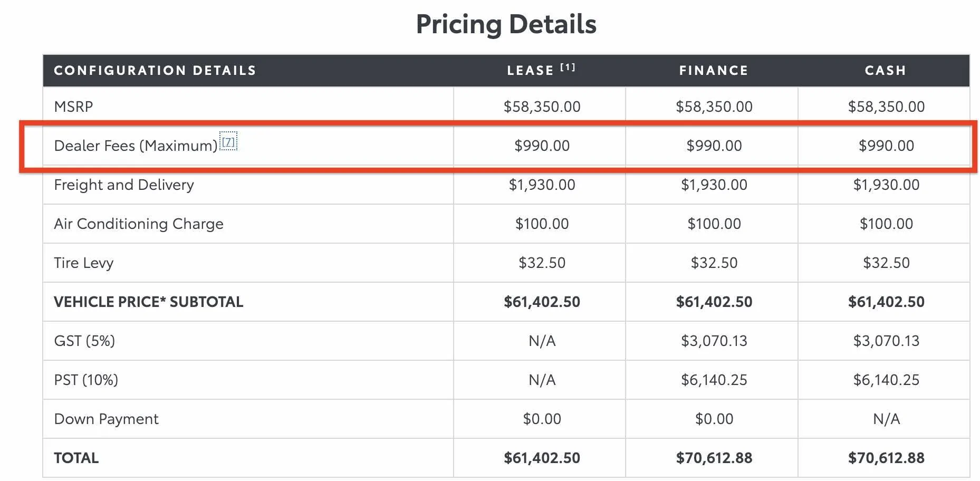This screenshot has width=980, height=481.
Task: Select the Cash dealer fee $990.00
Action: tap(886, 146)
